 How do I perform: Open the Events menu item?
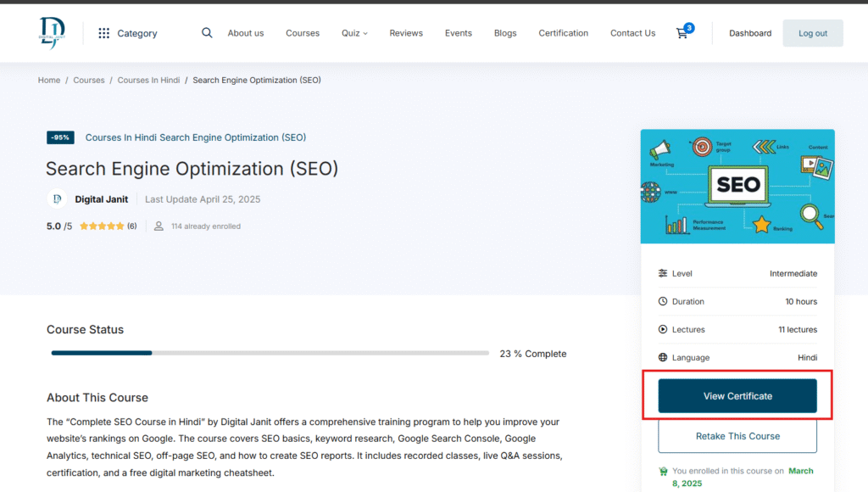click(459, 33)
